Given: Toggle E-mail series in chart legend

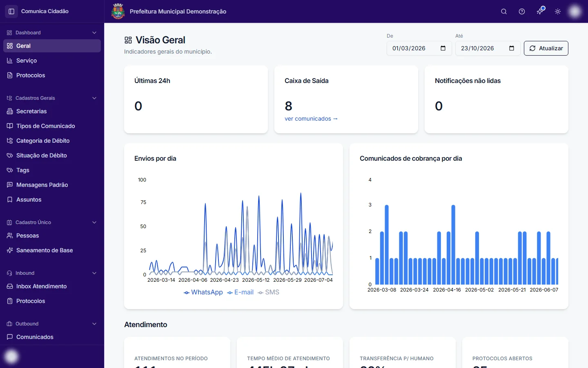Looking at the screenshot, I should coord(241,292).
